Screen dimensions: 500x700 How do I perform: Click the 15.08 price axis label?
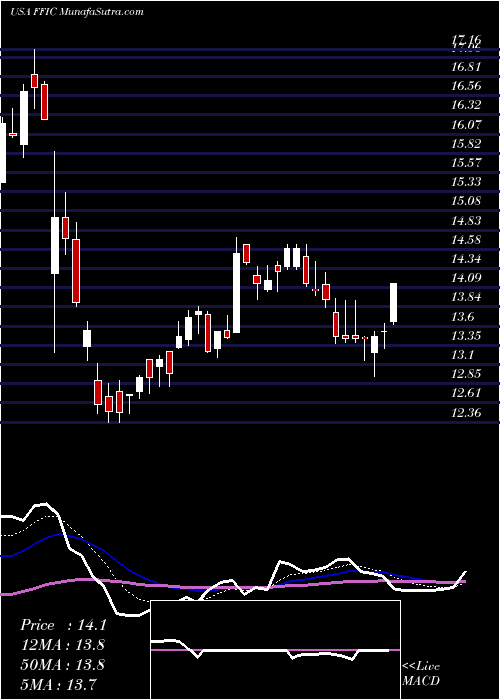pos(466,201)
